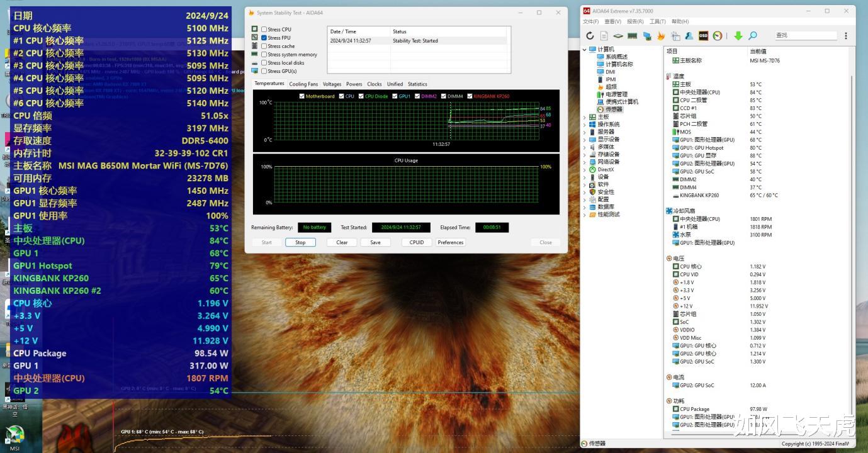Click the refresh icon on AIDA64 toolbar
The height and width of the screenshot is (453, 868).
pos(590,36)
